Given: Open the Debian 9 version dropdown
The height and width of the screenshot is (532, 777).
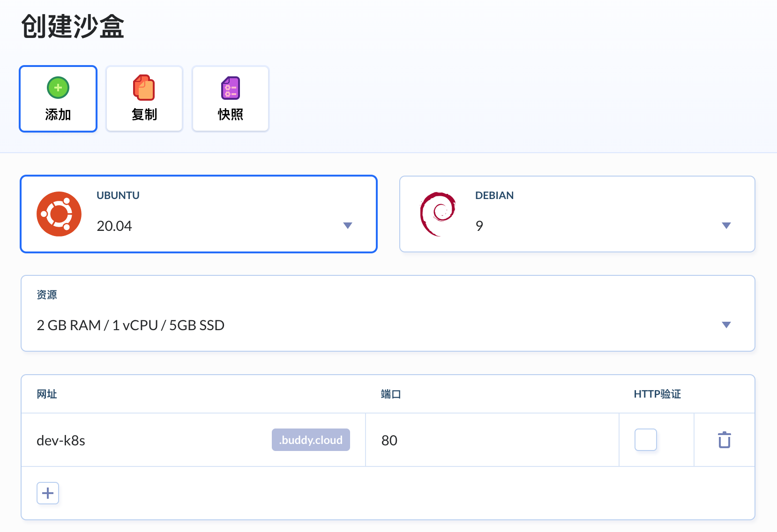Looking at the screenshot, I should 726,226.
